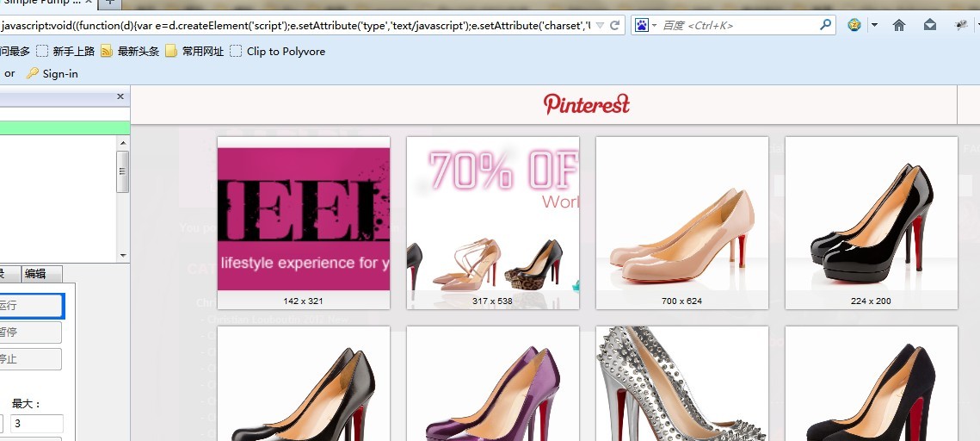Open the URL history dropdown arrow
This screenshot has height=441, width=980.
tap(600, 26)
